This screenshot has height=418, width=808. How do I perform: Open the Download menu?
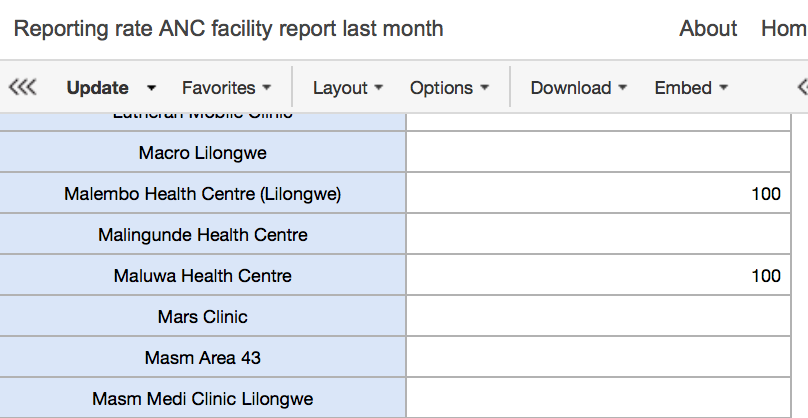pos(578,88)
